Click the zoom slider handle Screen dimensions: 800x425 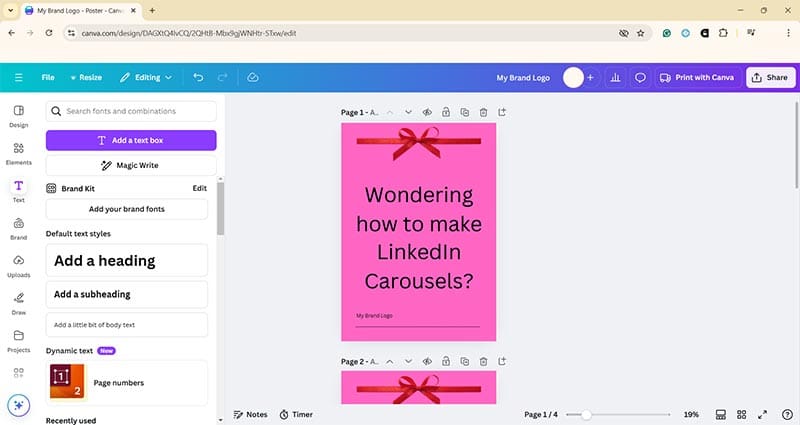pos(586,415)
